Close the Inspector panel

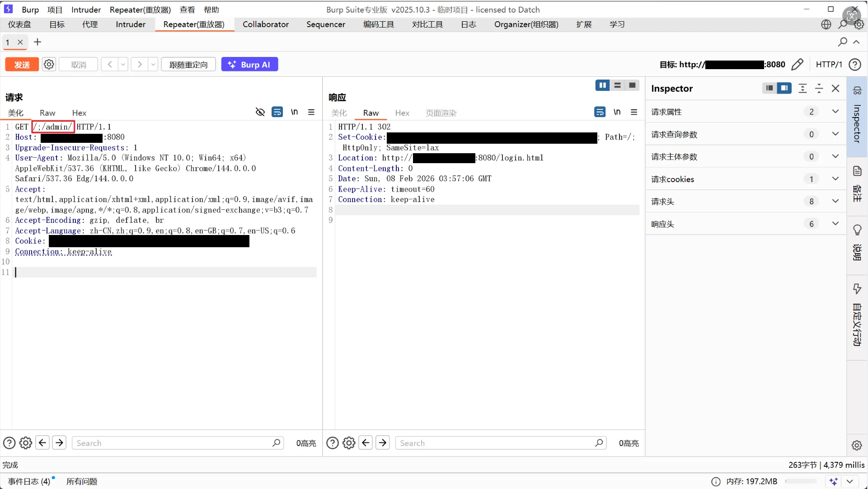coord(835,88)
